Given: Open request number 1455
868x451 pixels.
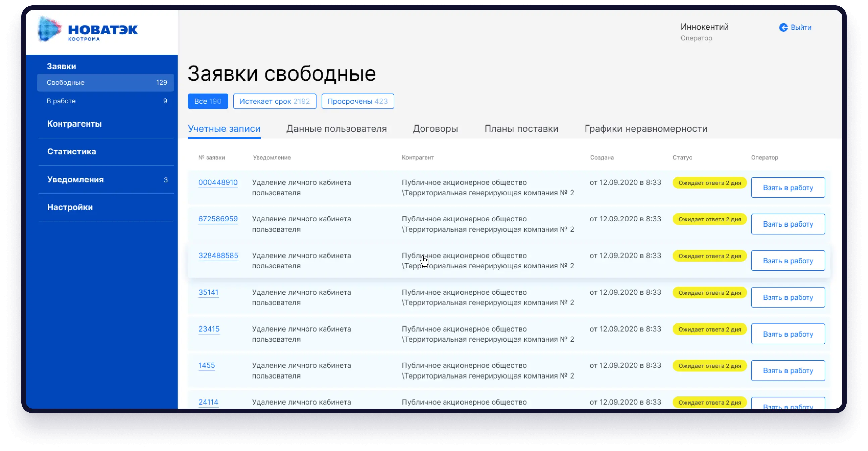Looking at the screenshot, I should tap(206, 366).
